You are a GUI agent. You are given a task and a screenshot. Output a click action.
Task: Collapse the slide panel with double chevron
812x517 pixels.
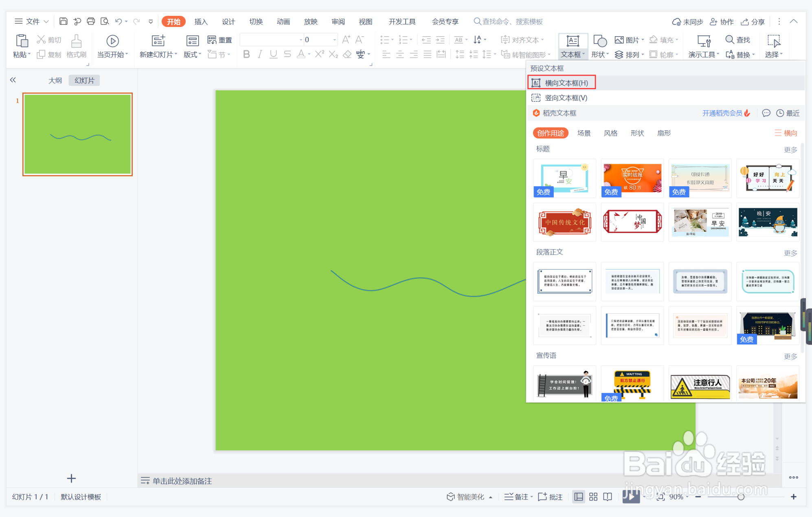point(13,80)
